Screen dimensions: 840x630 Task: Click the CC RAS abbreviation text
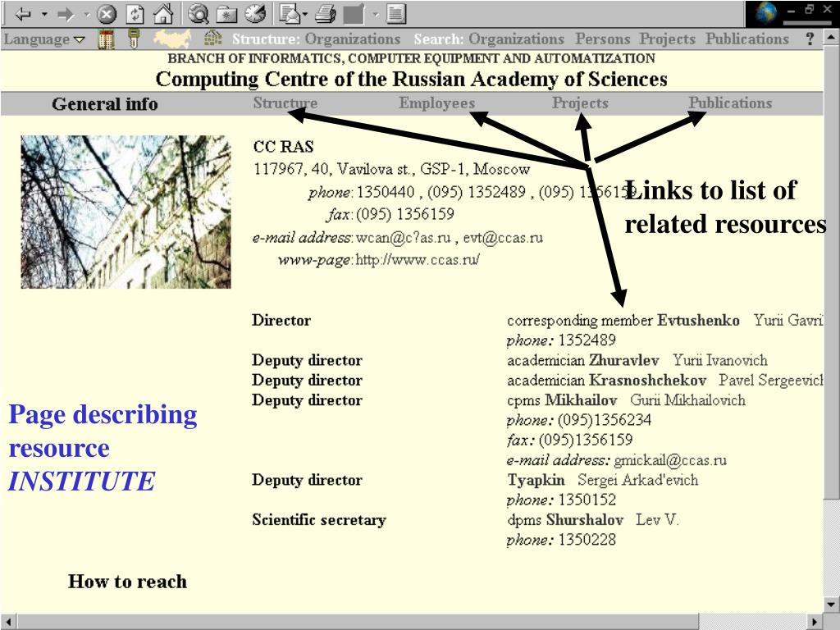coord(283,147)
